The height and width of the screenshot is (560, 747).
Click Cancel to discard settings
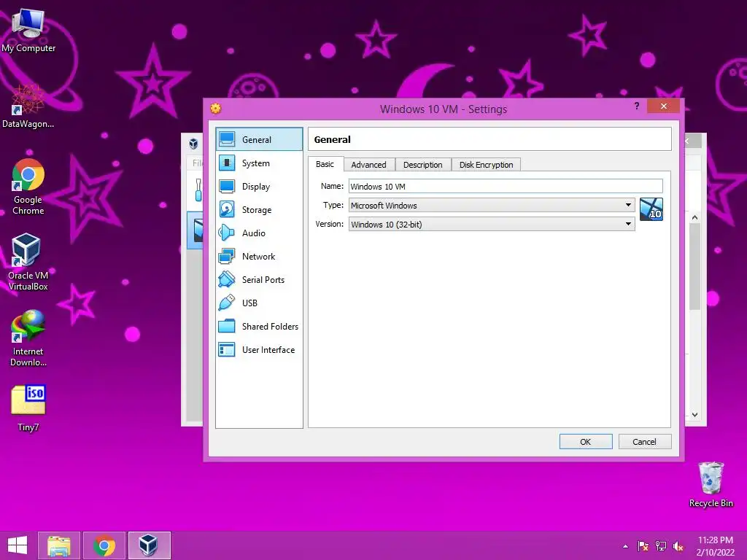tap(645, 442)
